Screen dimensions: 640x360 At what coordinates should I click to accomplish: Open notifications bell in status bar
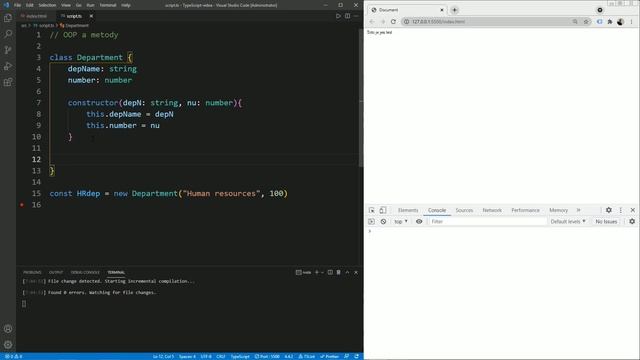(x=356, y=356)
